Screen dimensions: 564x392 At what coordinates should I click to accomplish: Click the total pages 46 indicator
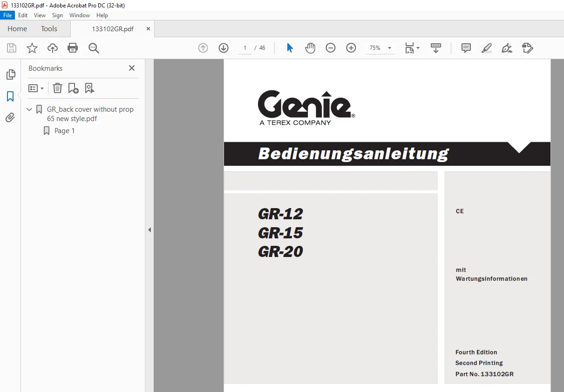click(x=262, y=48)
